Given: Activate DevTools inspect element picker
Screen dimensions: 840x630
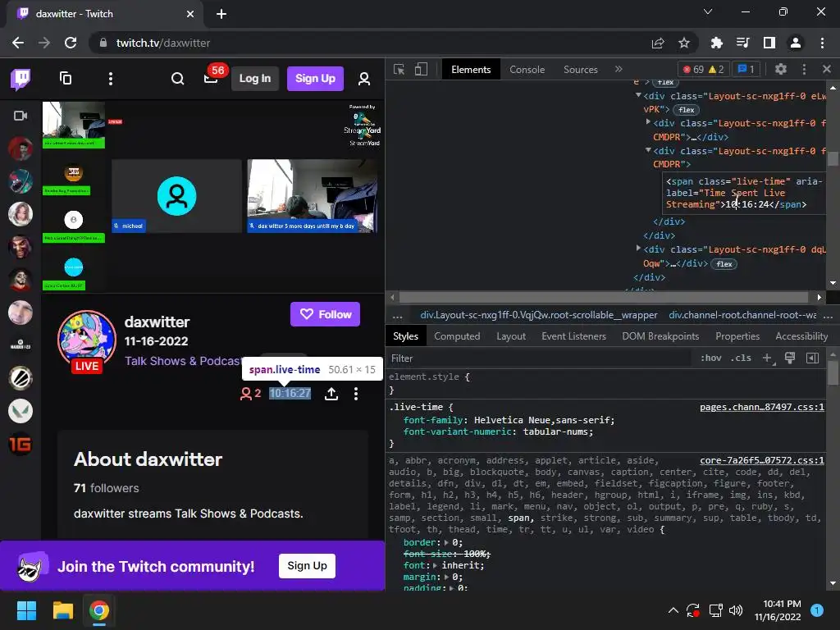Looking at the screenshot, I should [399, 69].
